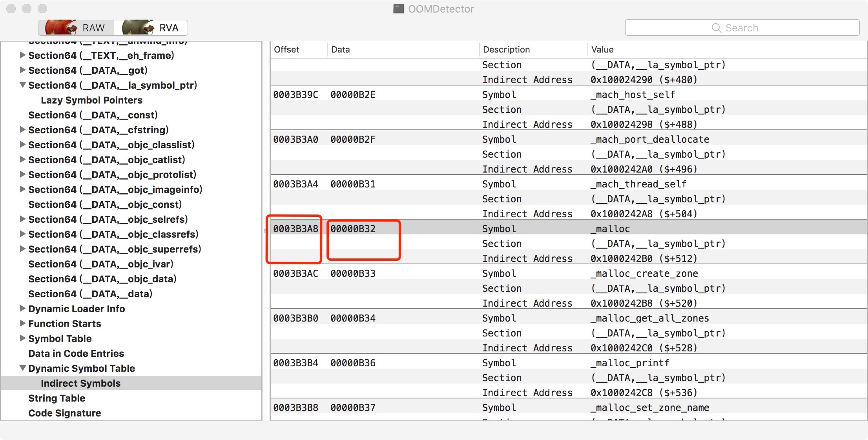Image resolution: width=868 pixels, height=440 pixels.
Task: Collapse Section64 (__DATA,__la_symbol_ptr) node
Action: (23, 85)
